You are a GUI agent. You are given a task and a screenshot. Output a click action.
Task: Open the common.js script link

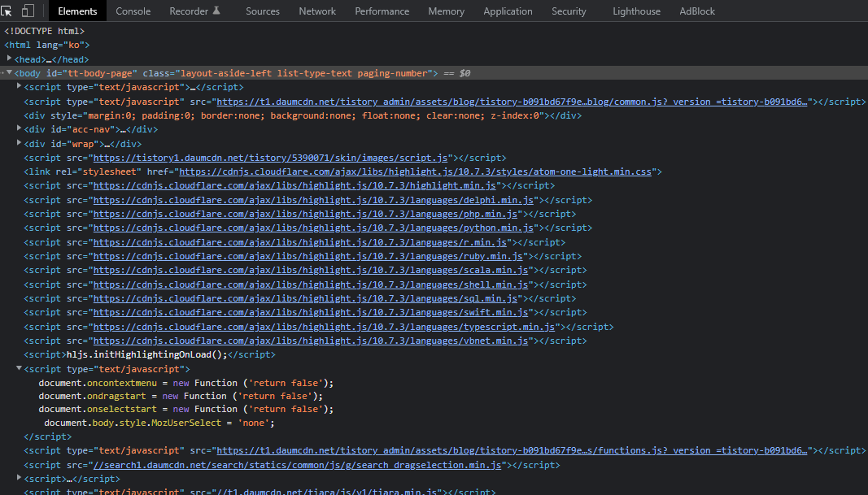pyautogui.click(x=512, y=102)
